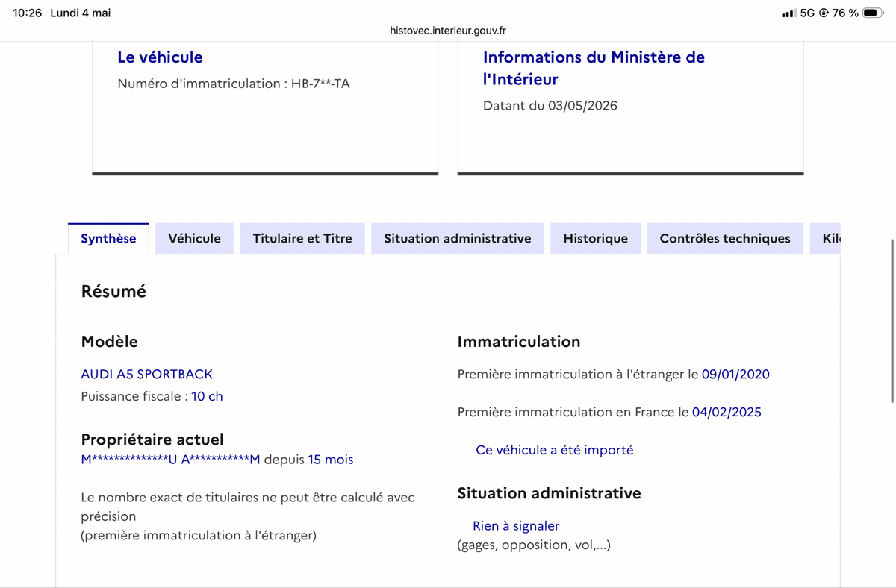Open the Synthèse tab
Viewport: 896px width, 588px height.
(x=108, y=239)
